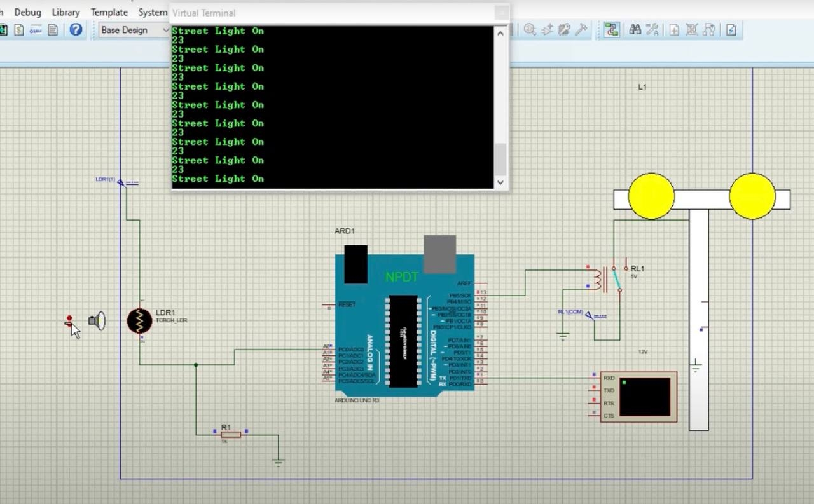
Task: Select the yellow street light lamp
Action: 652,197
